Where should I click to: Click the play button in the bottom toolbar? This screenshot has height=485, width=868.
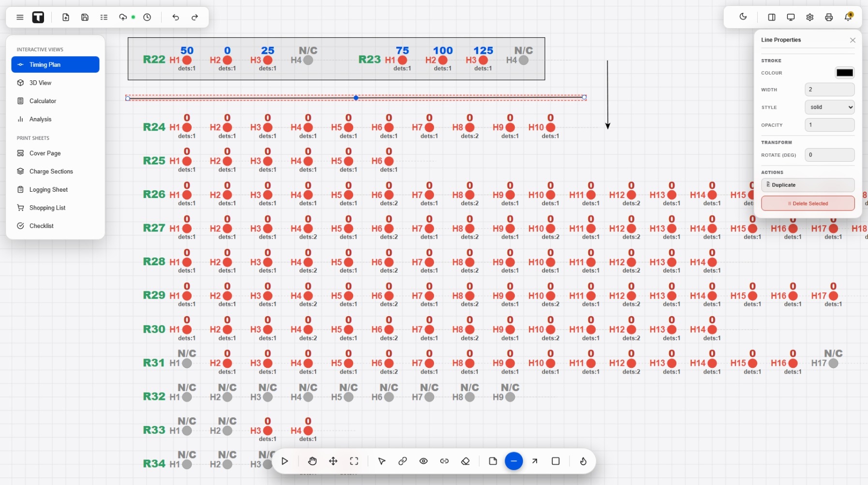[285, 461]
